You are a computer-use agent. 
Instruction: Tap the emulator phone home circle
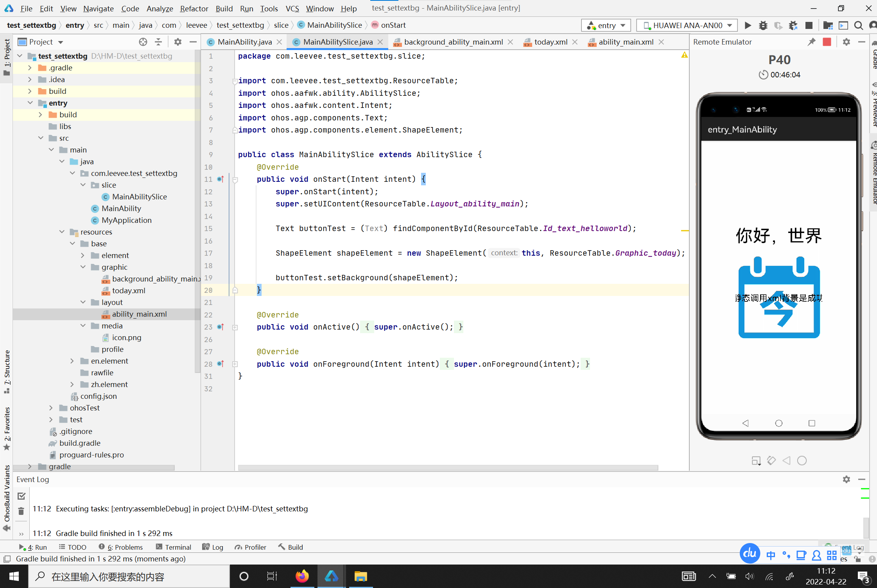point(779,423)
